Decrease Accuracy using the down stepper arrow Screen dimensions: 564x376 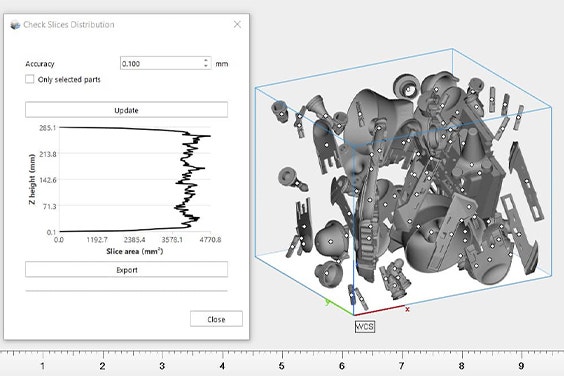coord(206,66)
